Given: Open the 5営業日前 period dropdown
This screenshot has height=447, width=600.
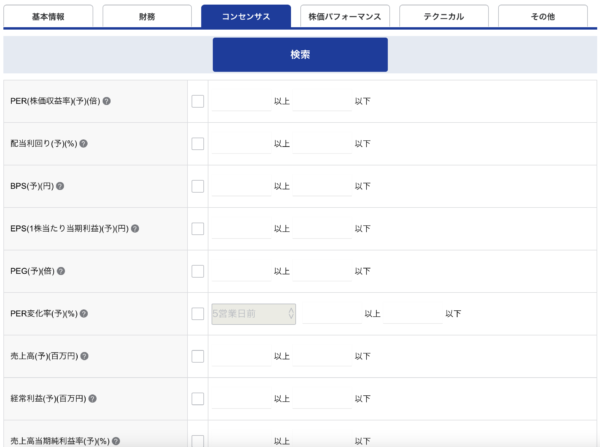Looking at the screenshot, I should coord(254,314).
